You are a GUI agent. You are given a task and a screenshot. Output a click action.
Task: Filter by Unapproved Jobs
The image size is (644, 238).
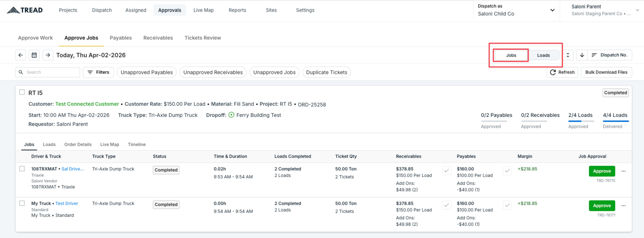click(274, 72)
